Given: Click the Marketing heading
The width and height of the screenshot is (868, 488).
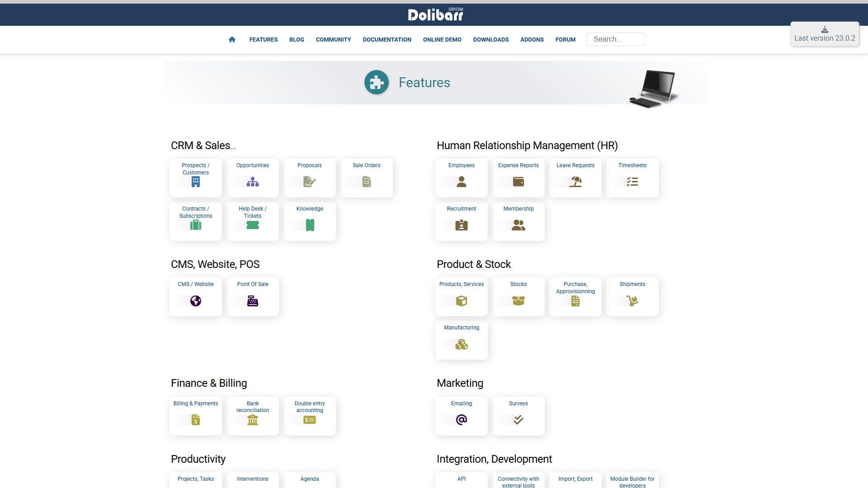Looking at the screenshot, I should [460, 383].
